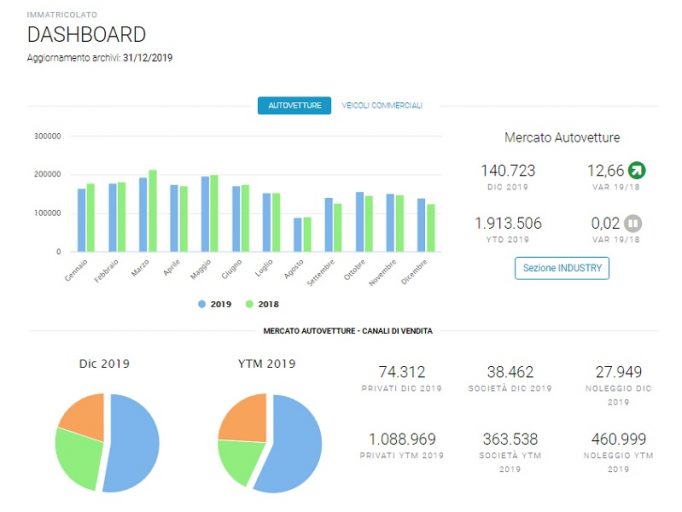Click the Febbraio axis label
The height and width of the screenshot is (512, 682).
[x=107, y=271]
